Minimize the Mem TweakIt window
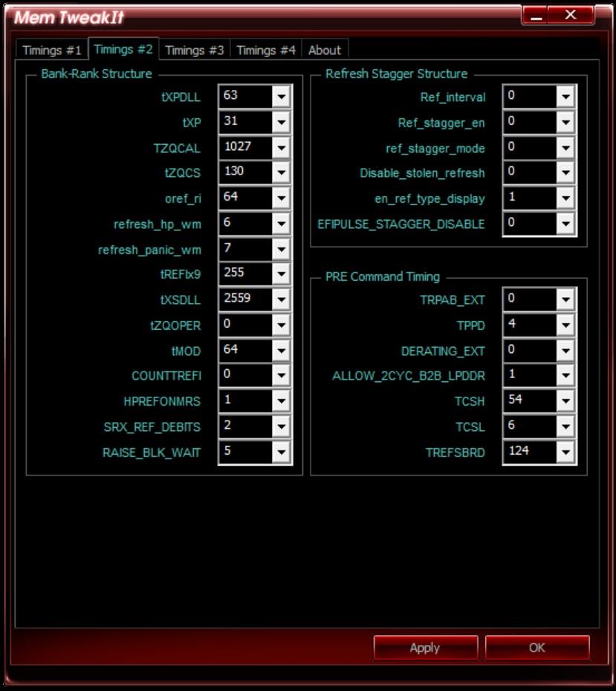 (x=536, y=16)
